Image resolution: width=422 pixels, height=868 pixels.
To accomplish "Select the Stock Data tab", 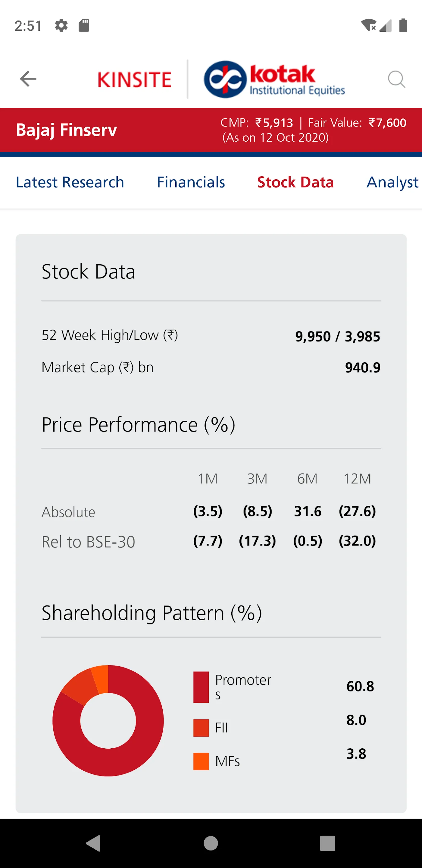I will pos(295,182).
